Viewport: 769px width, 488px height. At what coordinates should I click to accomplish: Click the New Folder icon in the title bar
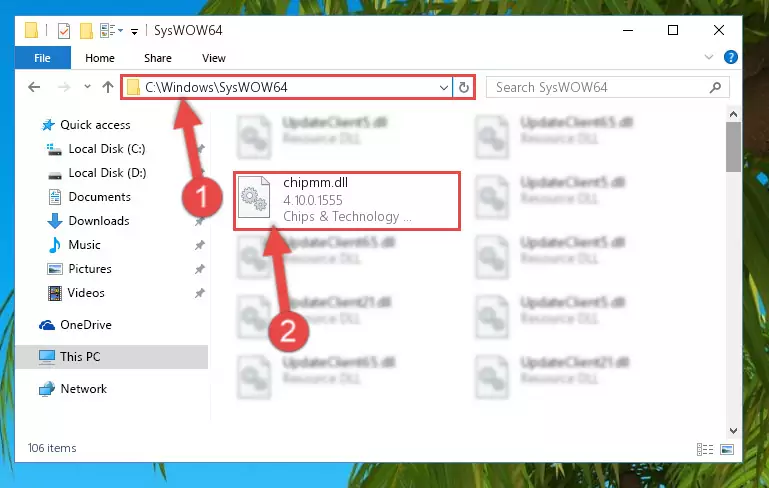86,31
